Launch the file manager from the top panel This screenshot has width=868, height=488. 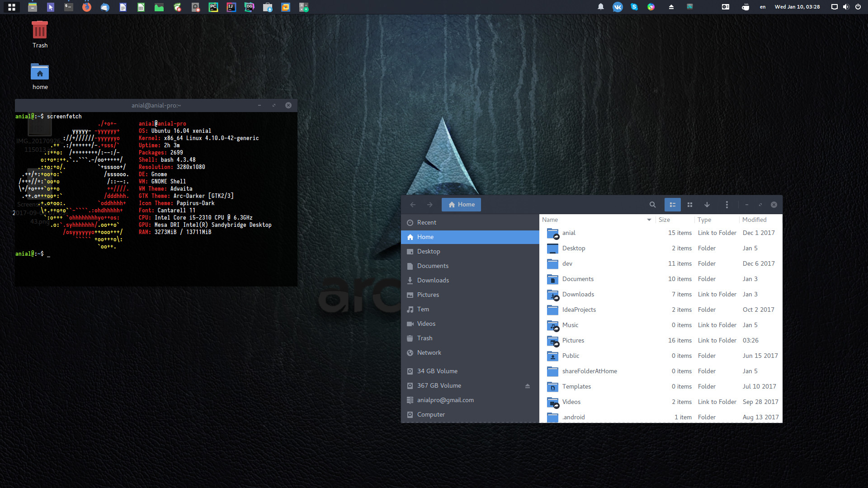33,7
